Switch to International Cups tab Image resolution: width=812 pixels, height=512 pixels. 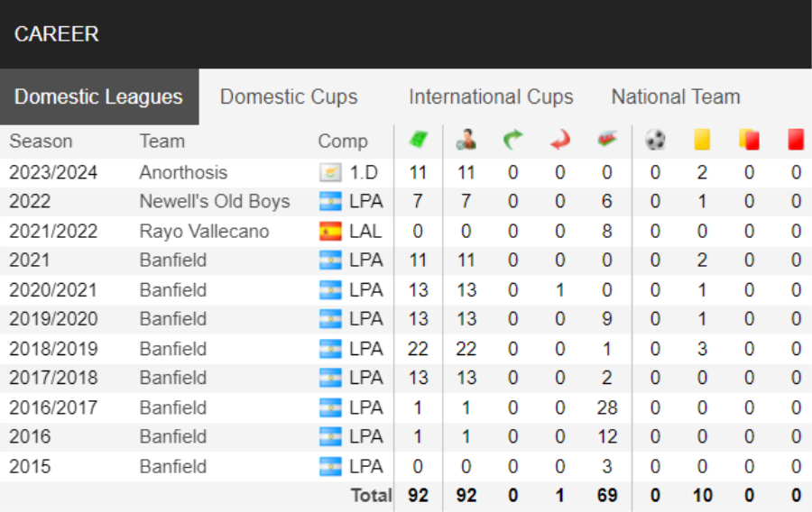pos(491,96)
